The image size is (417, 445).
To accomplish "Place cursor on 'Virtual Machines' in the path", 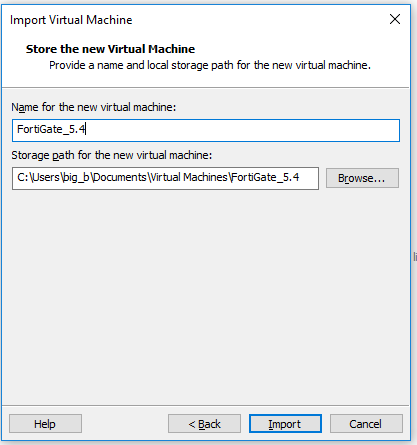I will coord(189,177).
